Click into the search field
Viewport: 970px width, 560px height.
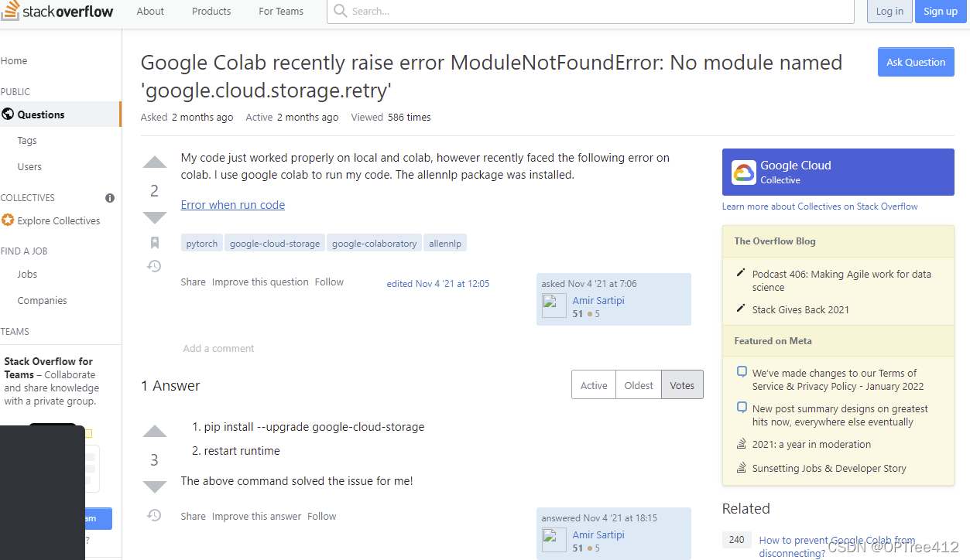pyautogui.click(x=590, y=11)
